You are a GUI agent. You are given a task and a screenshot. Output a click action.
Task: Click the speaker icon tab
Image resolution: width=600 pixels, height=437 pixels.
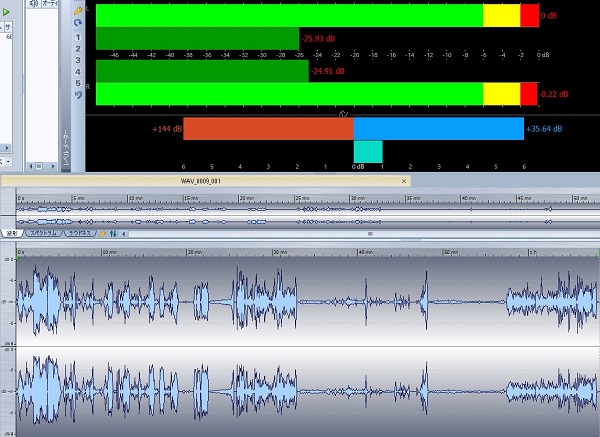[x=34, y=3]
